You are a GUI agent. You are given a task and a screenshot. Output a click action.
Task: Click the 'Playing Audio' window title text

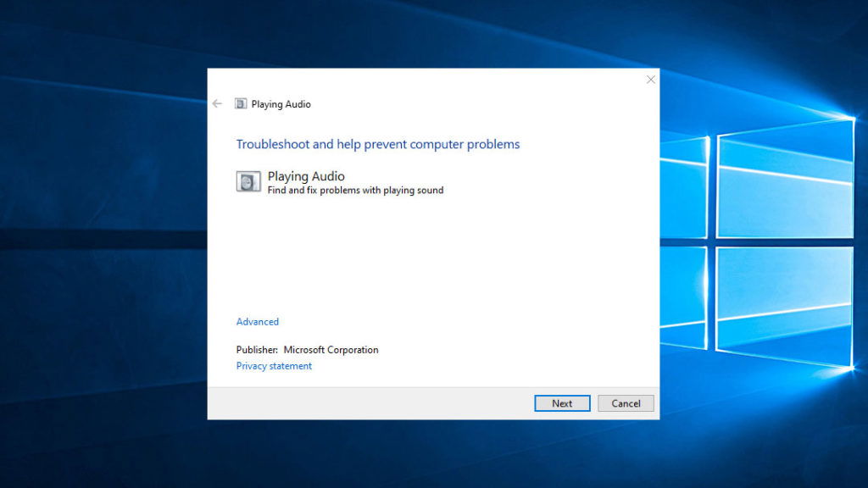click(282, 103)
